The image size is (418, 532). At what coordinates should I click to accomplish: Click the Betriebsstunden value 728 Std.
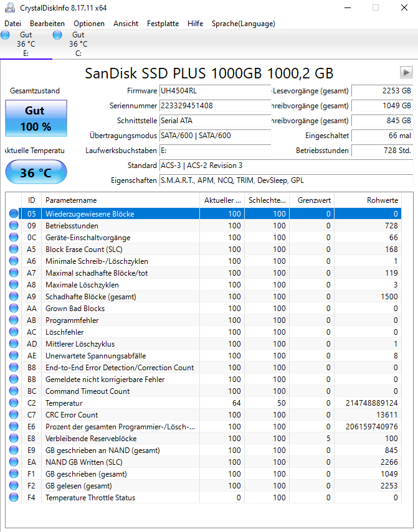[x=382, y=151]
